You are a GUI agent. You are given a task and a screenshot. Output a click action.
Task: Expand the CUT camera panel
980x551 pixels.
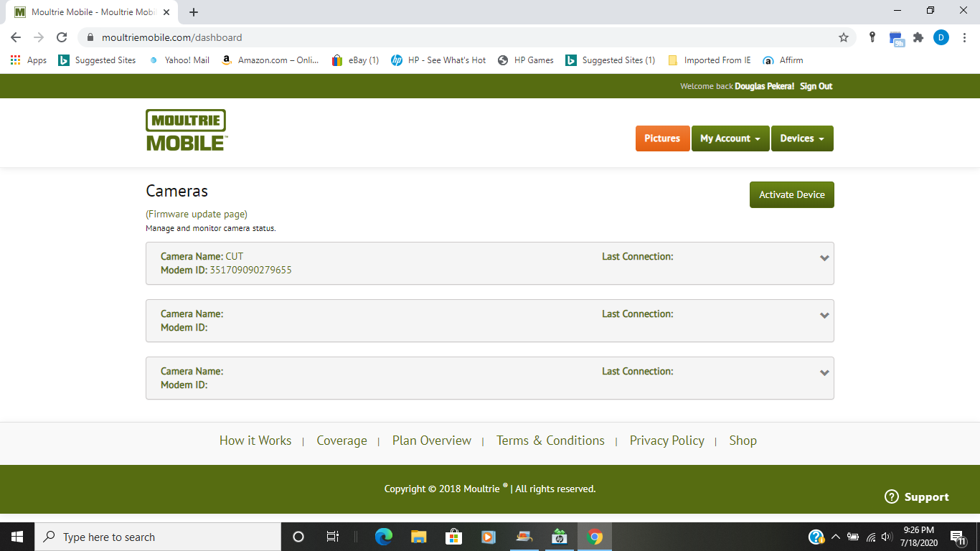(x=824, y=258)
